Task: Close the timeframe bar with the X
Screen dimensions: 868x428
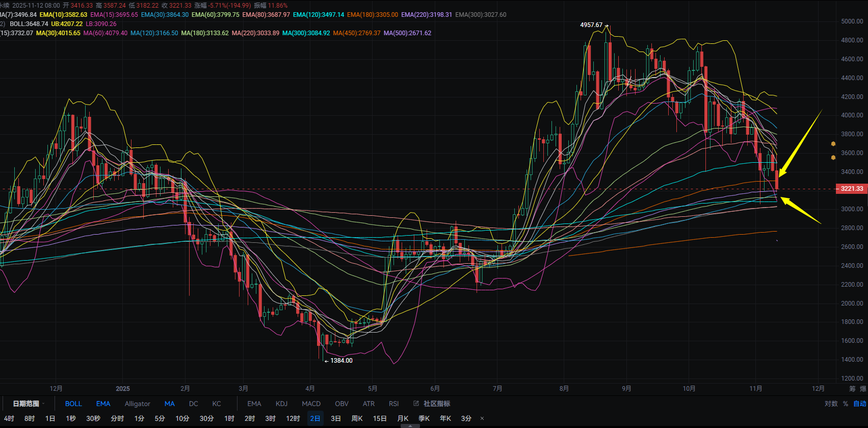Action: click(482, 418)
